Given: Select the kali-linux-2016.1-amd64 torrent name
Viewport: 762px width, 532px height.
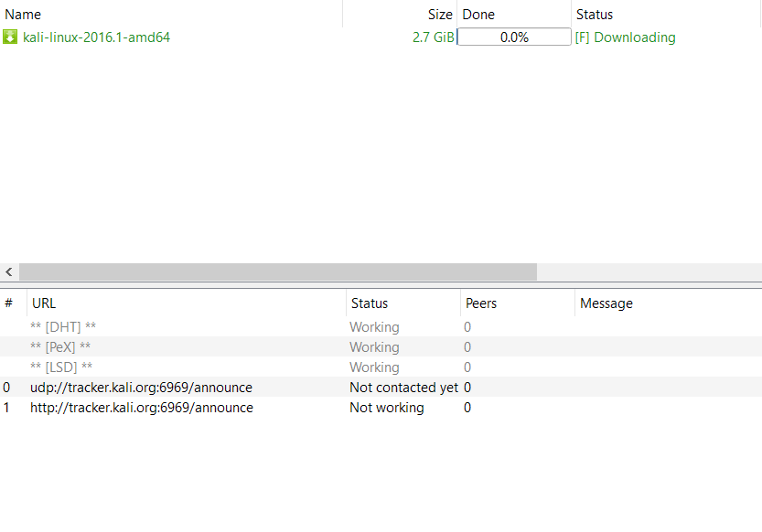Looking at the screenshot, I should coord(96,37).
